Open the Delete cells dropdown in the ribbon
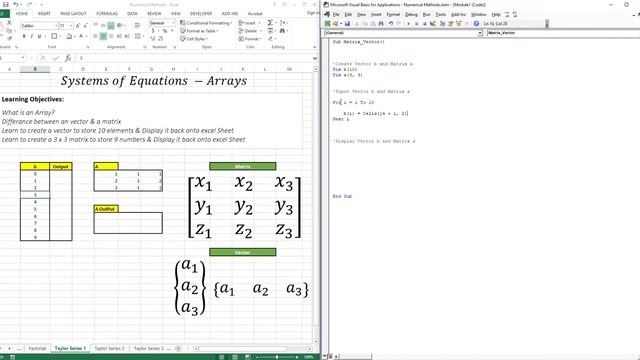640x360 pixels. click(249, 31)
